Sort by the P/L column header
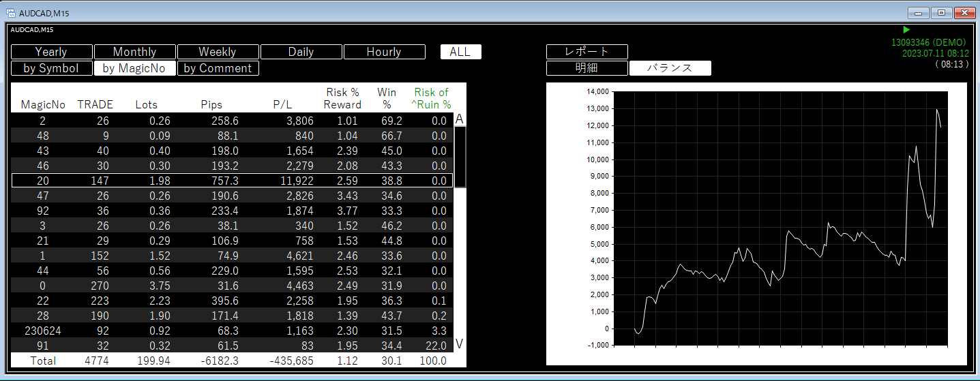Screen dimensions: 980x381 [282, 105]
